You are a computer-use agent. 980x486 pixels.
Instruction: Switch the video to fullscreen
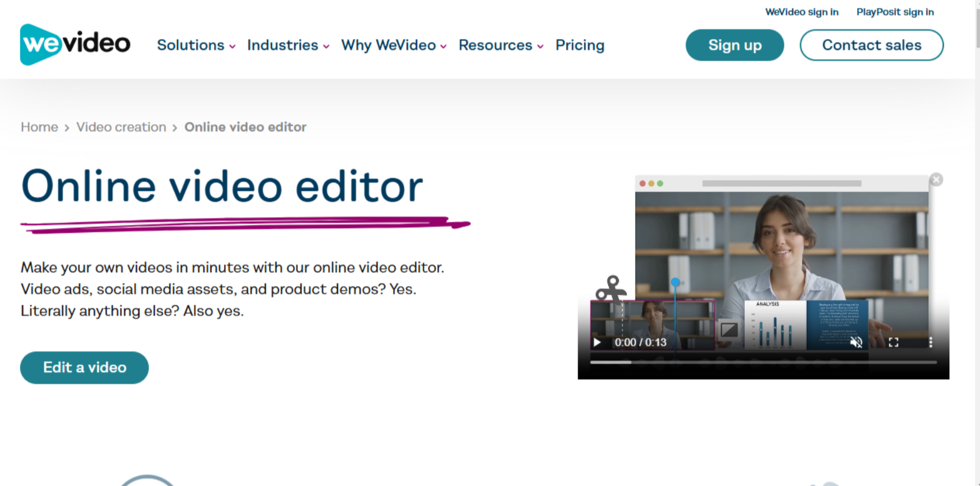pos(894,343)
